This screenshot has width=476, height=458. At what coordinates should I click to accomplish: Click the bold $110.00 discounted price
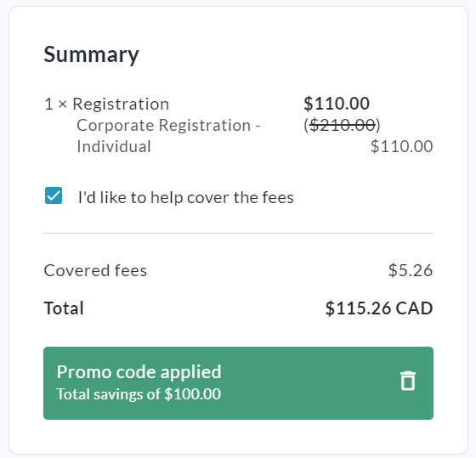(337, 104)
